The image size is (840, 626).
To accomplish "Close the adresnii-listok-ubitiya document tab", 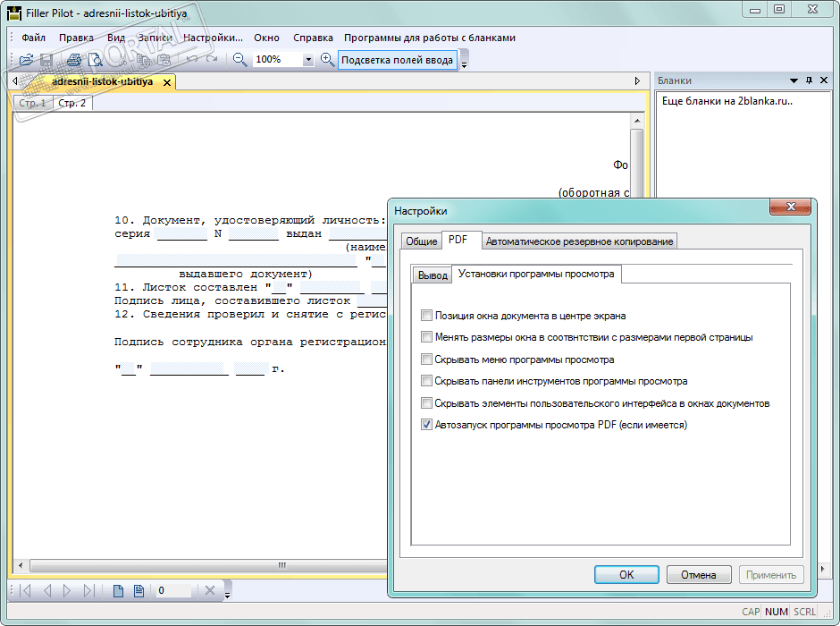I will (167, 82).
